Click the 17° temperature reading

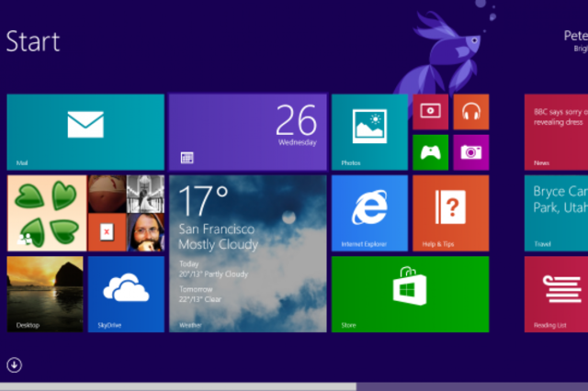click(203, 200)
